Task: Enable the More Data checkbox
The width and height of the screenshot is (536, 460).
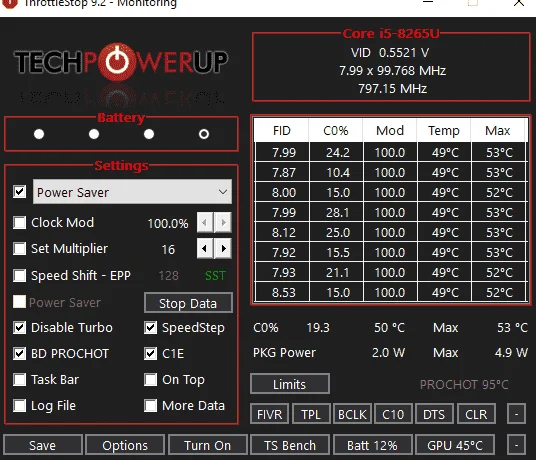Action: [150, 406]
